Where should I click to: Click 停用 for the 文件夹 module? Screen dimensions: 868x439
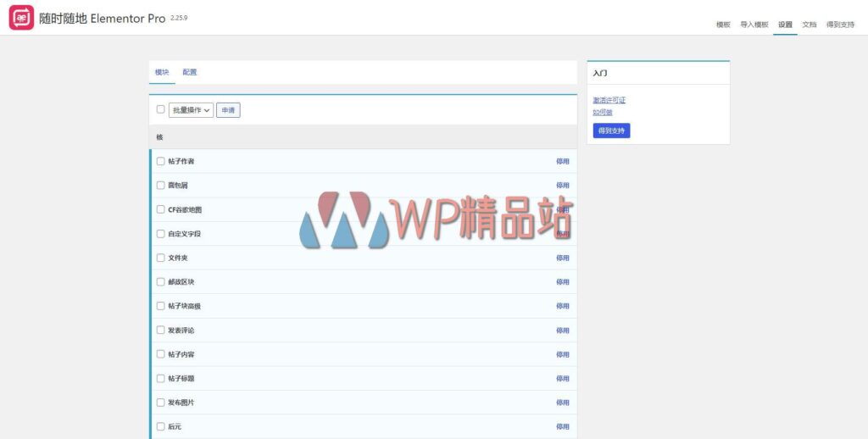coord(563,258)
